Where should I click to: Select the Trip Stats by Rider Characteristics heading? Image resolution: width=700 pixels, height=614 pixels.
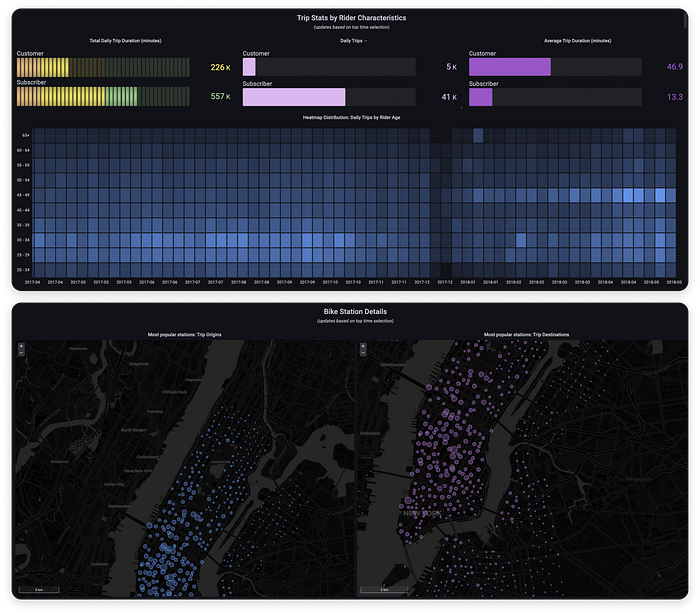click(x=351, y=18)
